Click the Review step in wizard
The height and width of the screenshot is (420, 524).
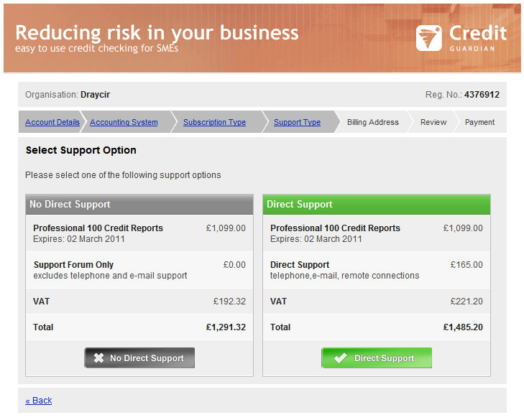[433, 122]
